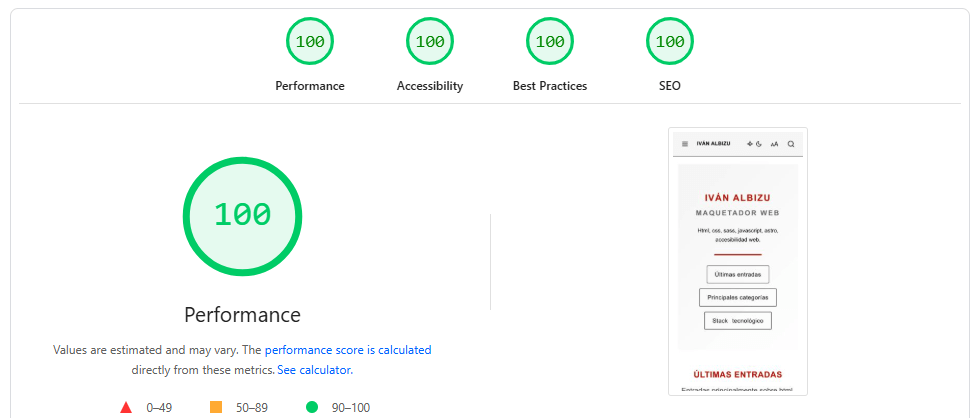This screenshot has height=418, width=980.
Task: Click the 'IVÁN ALBIZU' header title in preview
Action: (713, 144)
